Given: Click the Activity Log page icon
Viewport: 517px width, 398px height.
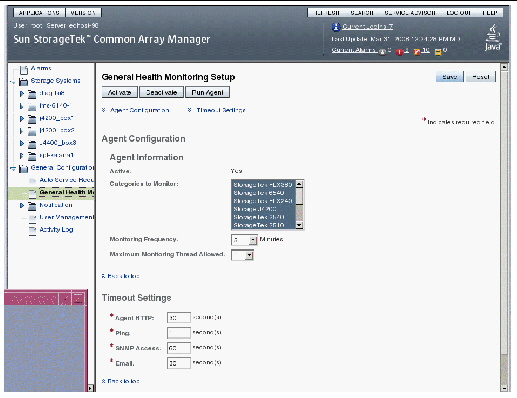Looking at the screenshot, I should (32, 230).
